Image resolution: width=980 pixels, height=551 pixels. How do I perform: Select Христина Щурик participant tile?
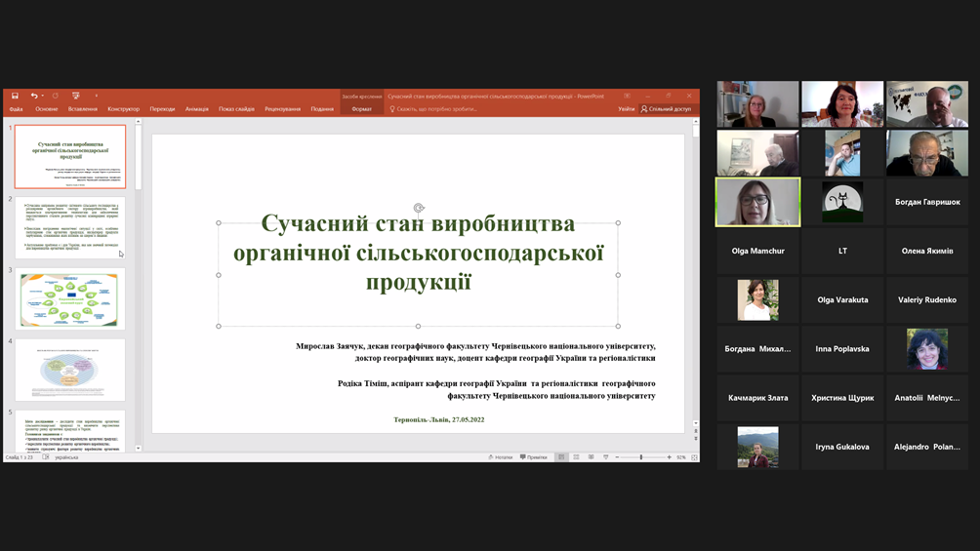[x=842, y=397]
